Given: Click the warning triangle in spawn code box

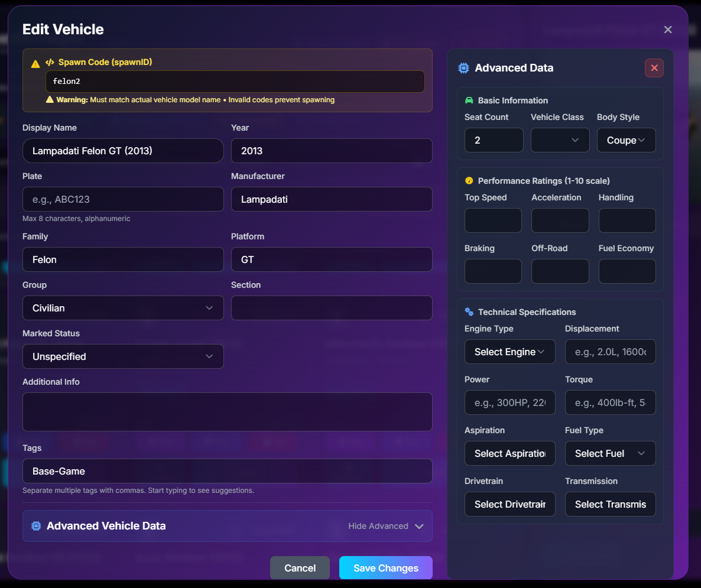Looking at the screenshot, I should [x=35, y=64].
